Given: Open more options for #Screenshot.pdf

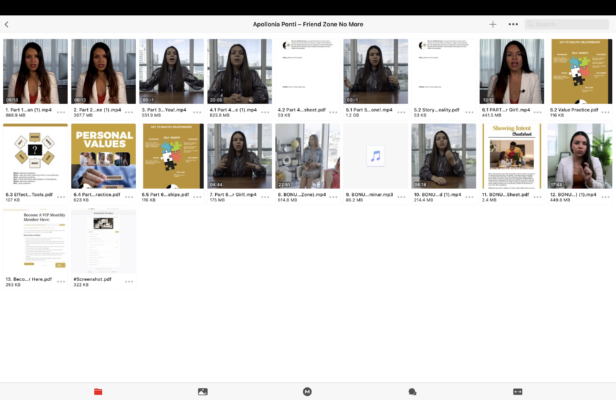Looking at the screenshot, I should tap(129, 282).
